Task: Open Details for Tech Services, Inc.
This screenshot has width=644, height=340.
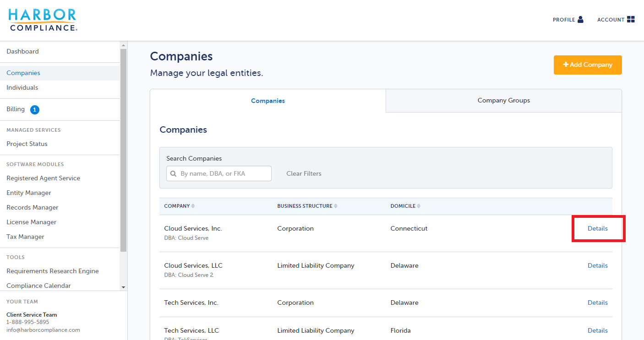Action: pyautogui.click(x=598, y=303)
